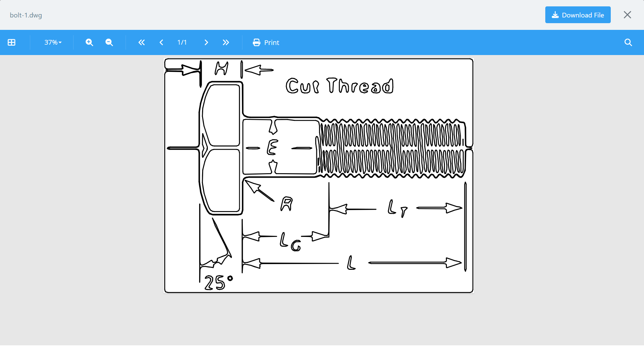Print the drawing
This screenshot has width=644, height=348.
point(266,42)
